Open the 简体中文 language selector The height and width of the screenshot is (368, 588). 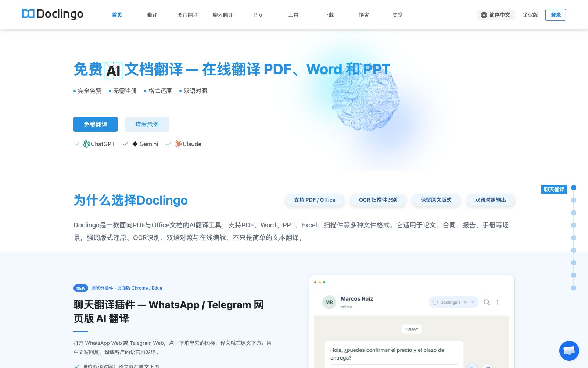[x=496, y=15]
